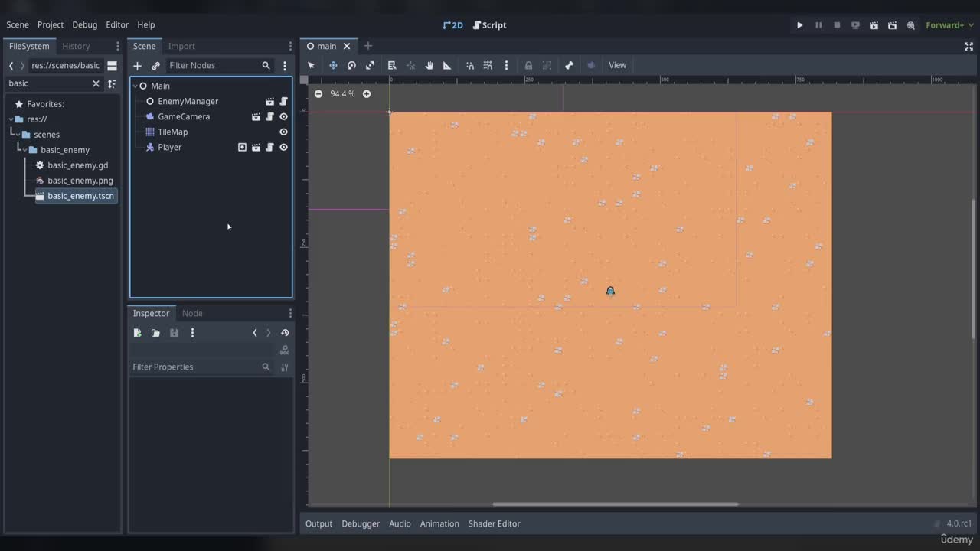Instantiate child scene with link icon
Image resolution: width=980 pixels, height=551 pixels.
tap(155, 66)
